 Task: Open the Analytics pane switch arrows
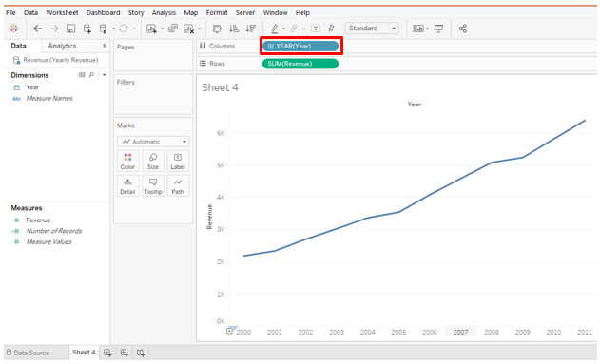coord(104,46)
